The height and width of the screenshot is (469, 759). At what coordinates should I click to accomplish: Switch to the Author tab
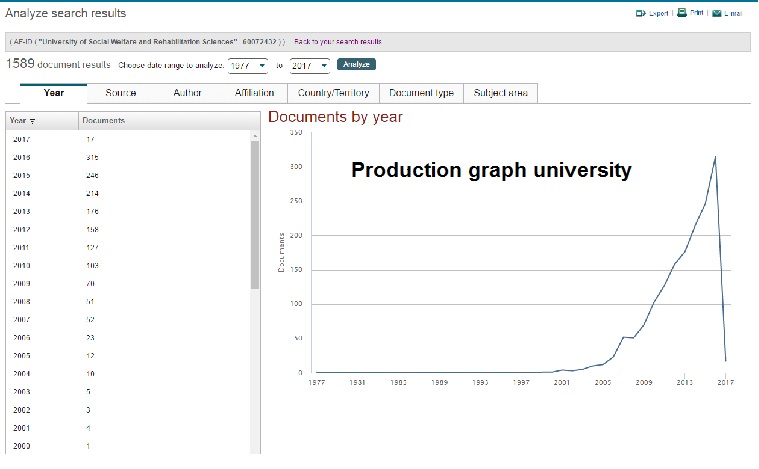pos(187,93)
